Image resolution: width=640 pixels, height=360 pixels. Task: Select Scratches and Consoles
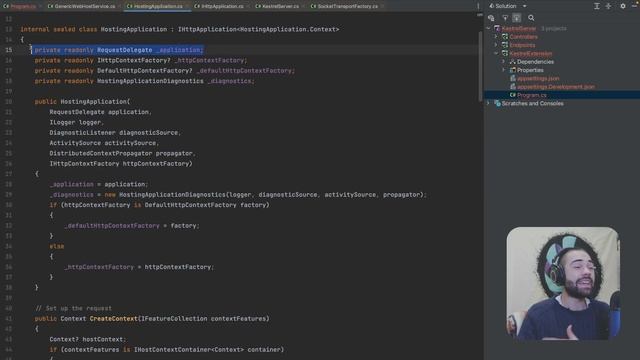point(532,103)
